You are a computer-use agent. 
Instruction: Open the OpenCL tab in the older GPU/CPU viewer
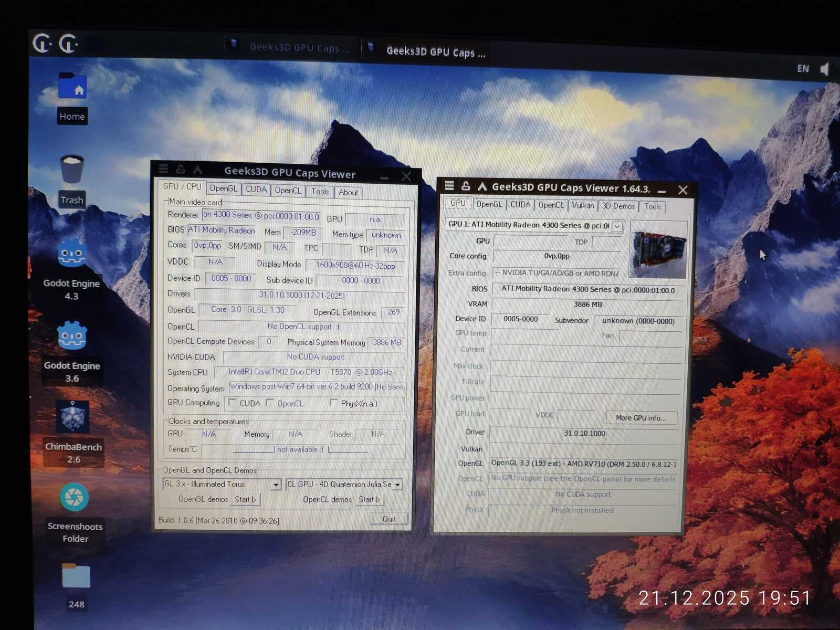[288, 190]
